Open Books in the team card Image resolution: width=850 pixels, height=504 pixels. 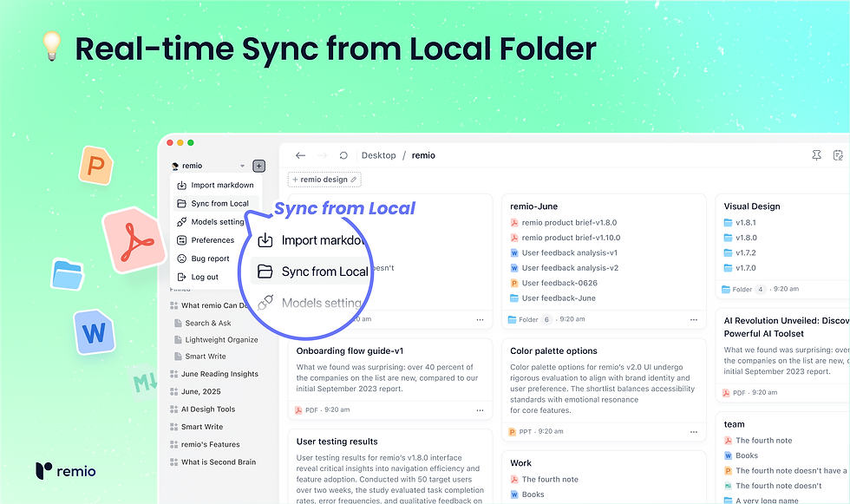(747, 455)
